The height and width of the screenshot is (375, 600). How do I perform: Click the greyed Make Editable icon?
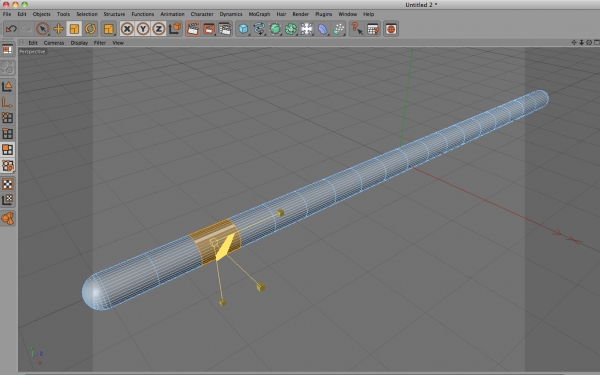(7, 67)
